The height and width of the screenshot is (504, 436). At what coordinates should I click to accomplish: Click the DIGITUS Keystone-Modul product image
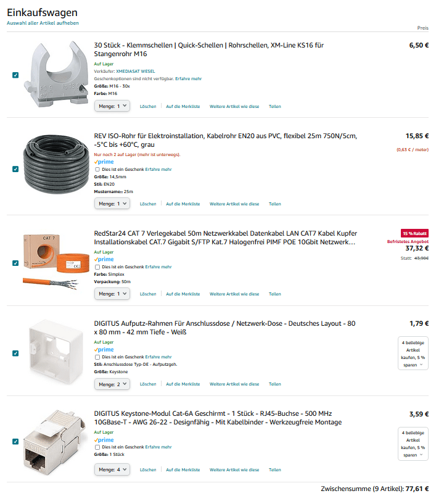(x=56, y=442)
